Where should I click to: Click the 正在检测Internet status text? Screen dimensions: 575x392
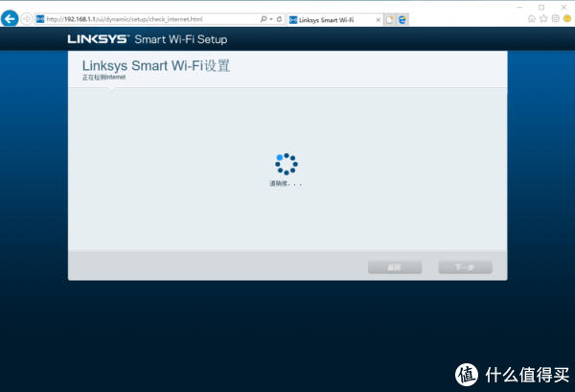click(103, 77)
